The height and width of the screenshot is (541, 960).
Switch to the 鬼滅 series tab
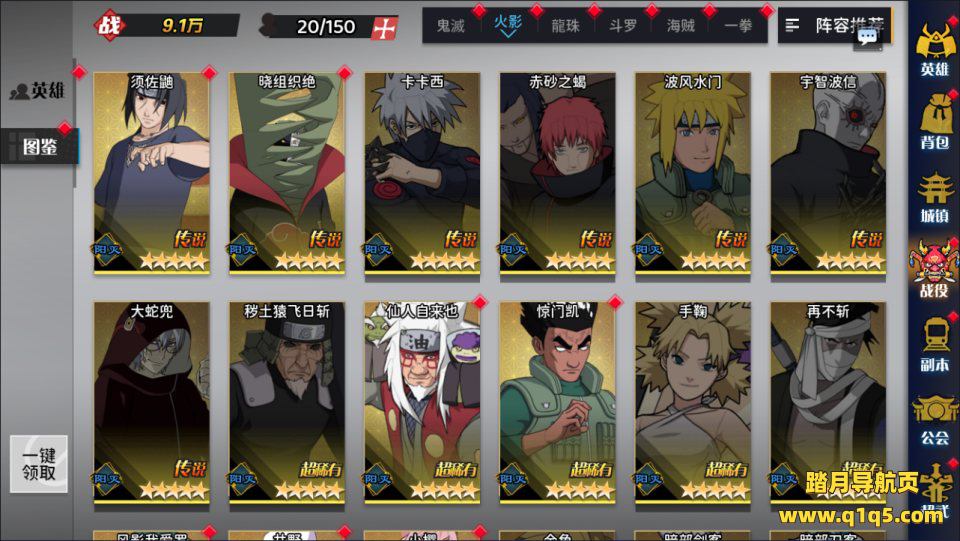pyautogui.click(x=451, y=26)
